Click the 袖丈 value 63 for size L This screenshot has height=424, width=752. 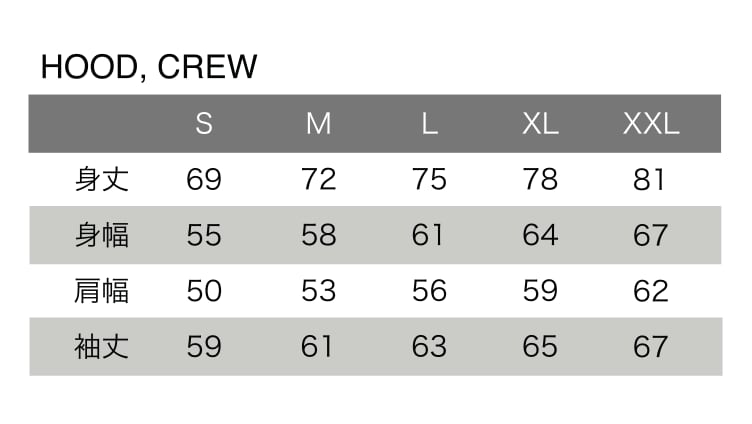(x=429, y=347)
